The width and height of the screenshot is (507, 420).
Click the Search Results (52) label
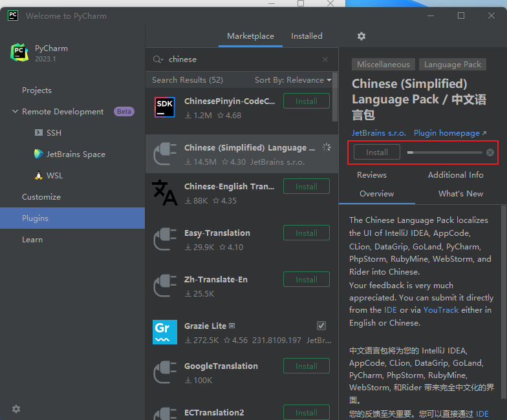[188, 80]
